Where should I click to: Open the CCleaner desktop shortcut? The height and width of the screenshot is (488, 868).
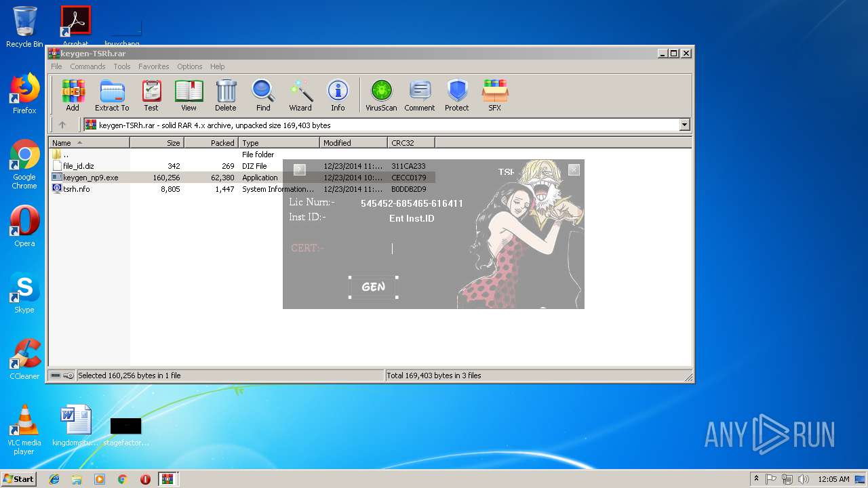[24, 359]
